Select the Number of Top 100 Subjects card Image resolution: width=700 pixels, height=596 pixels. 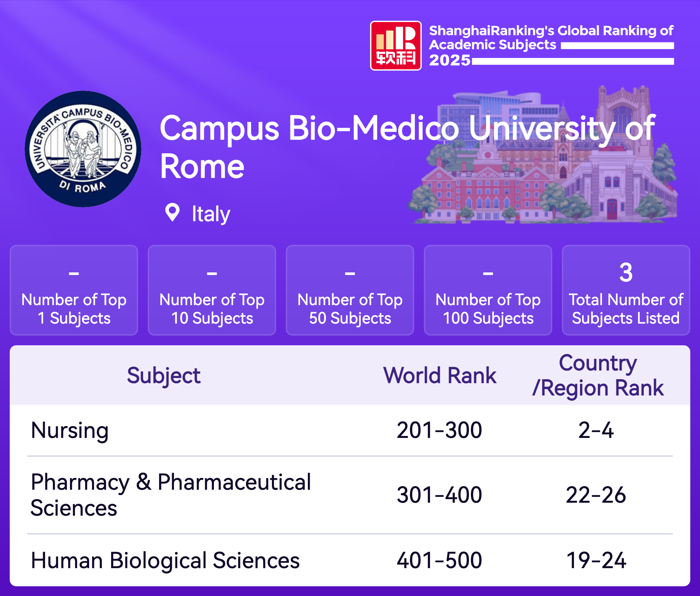coord(488,290)
